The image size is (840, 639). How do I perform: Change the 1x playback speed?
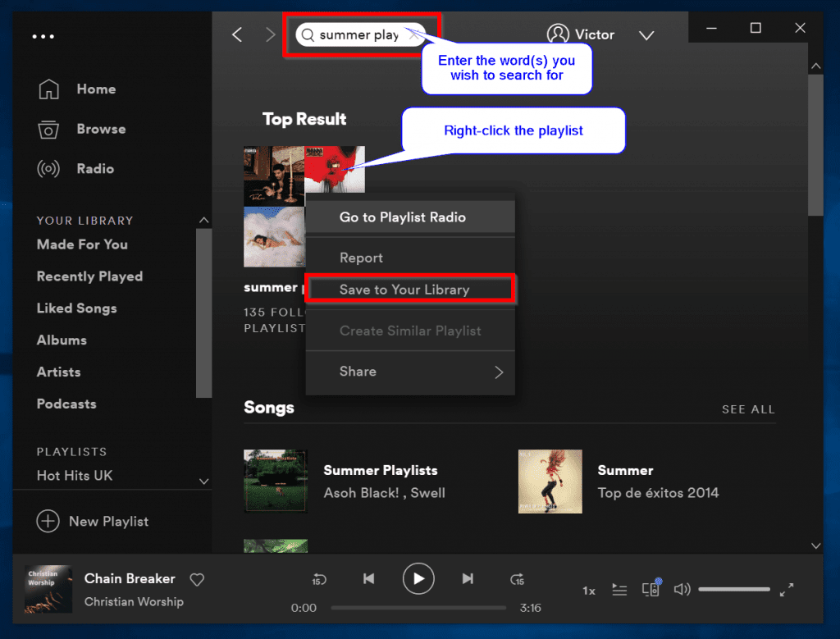pyautogui.click(x=589, y=591)
